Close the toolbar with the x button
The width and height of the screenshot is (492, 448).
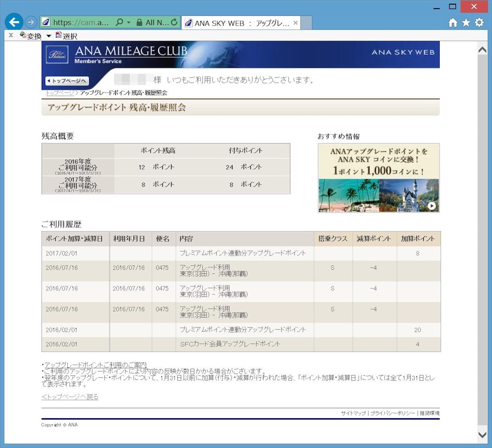point(11,35)
